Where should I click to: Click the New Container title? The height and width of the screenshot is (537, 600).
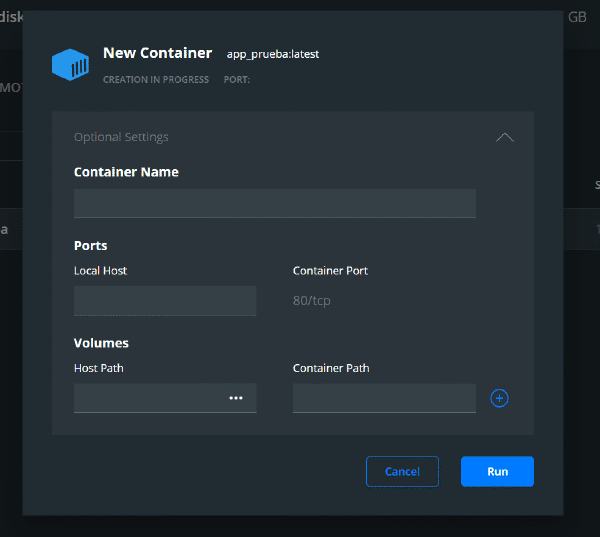click(157, 53)
